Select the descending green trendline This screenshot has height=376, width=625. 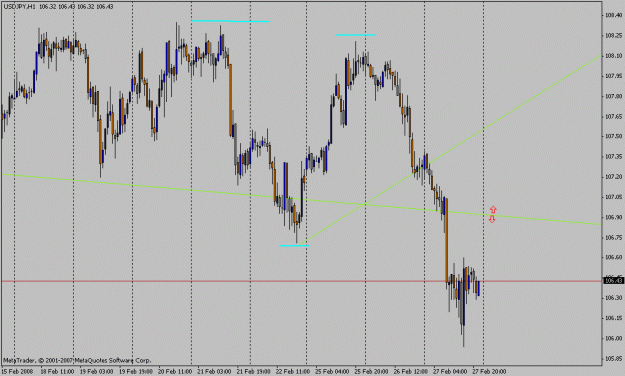coord(301,199)
